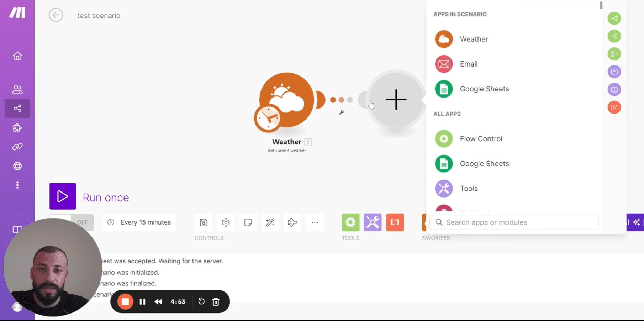Open the green Flow Control tile in Tools
The width and height of the screenshot is (644, 321).
point(350,222)
